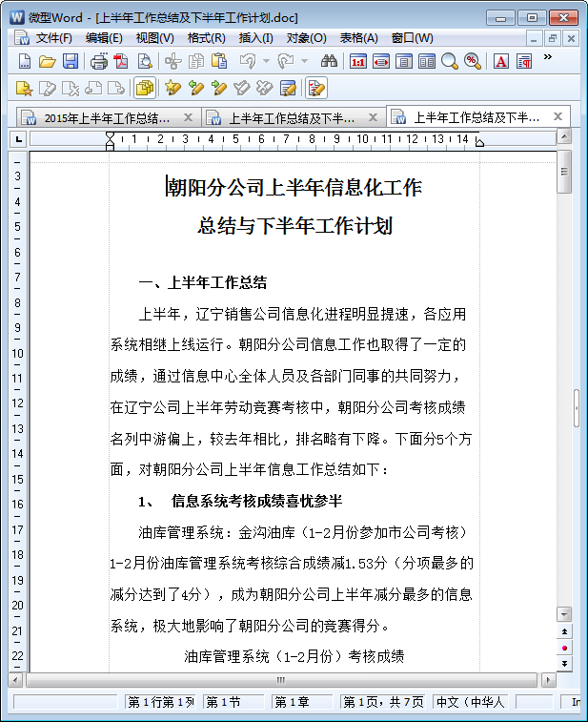Click the vertical scrollbar up arrow

pos(564,136)
